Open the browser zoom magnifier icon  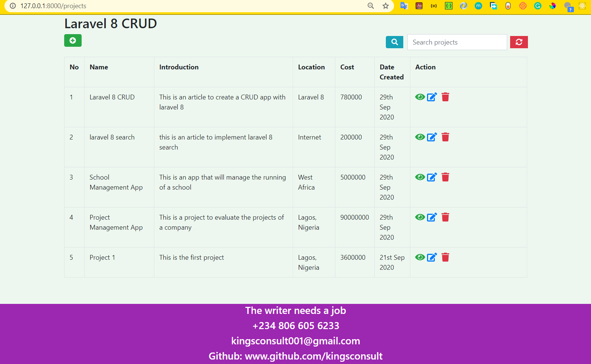(371, 6)
